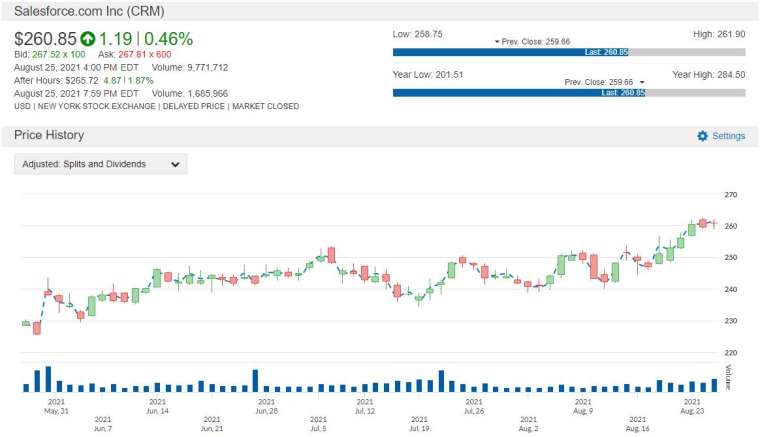Click the 2021 Aug, 9 date label
The image size is (760, 437).
click(583, 406)
